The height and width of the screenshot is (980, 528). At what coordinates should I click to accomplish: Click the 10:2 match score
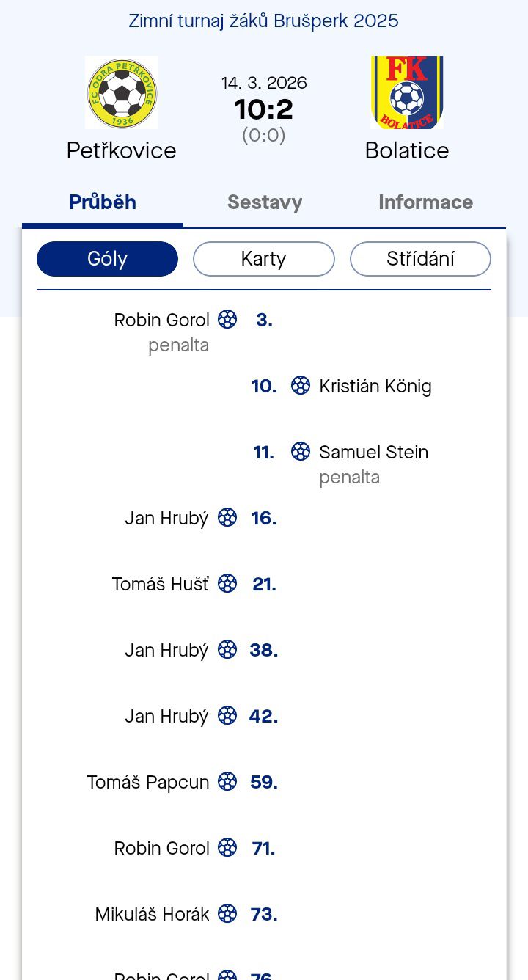(x=264, y=109)
